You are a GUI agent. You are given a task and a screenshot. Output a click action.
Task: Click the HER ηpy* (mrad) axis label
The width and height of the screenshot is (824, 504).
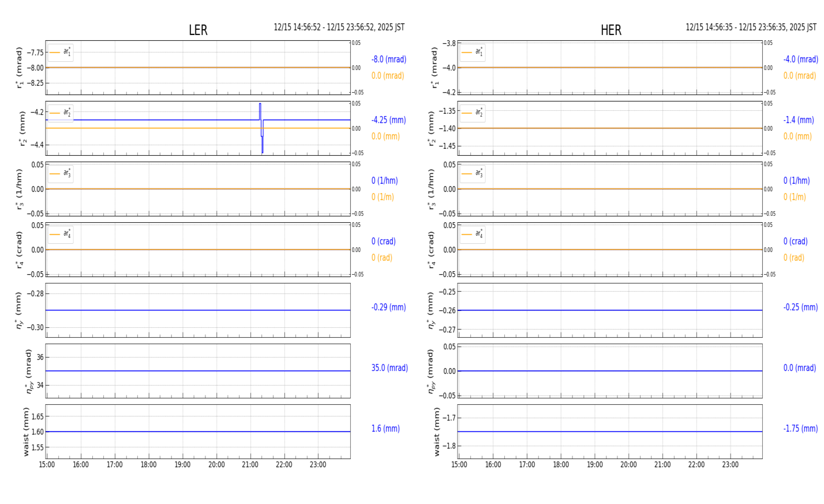coord(432,371)
